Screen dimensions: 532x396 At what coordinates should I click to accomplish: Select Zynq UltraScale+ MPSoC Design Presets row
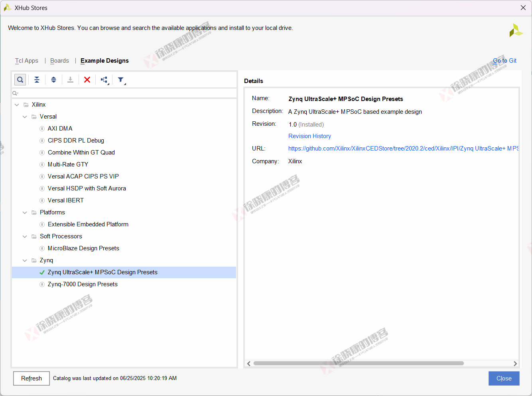point(124,272)
